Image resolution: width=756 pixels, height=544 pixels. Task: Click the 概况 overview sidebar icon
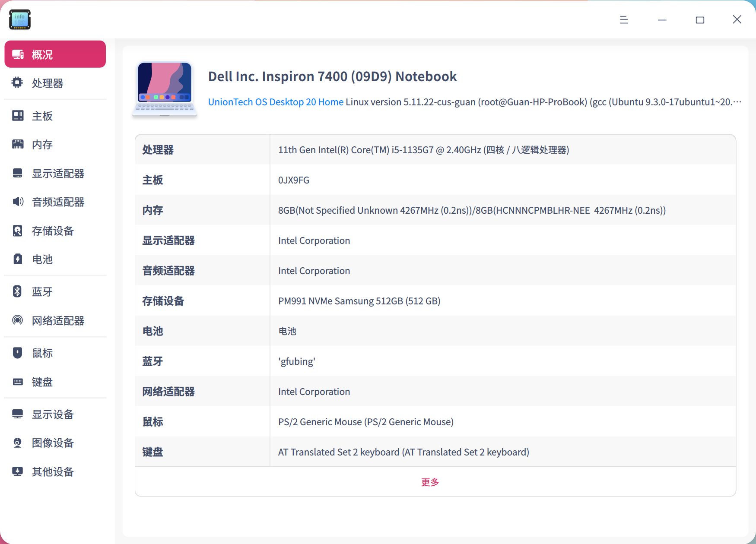[x=18, y=54]
